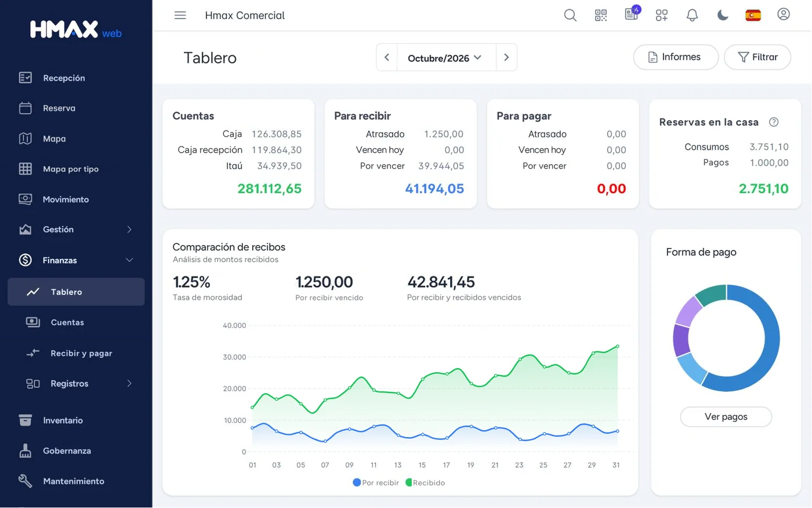
Task: Open the news icon with badge 4
Action: coord(632,14)
